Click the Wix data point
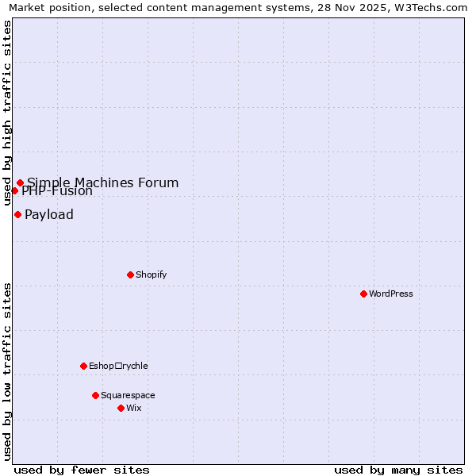The height and width of the screenshot is (476, 476). tap(121, 408)
